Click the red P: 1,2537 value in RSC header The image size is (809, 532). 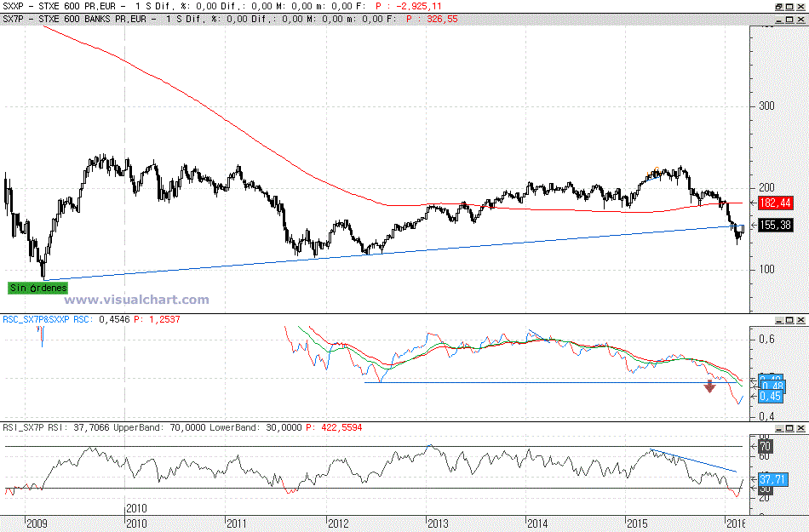157,319
